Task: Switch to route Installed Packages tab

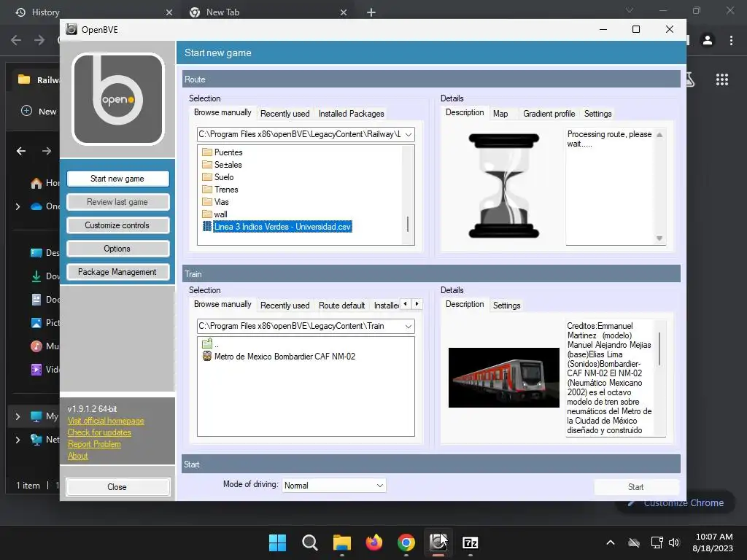Action: [351, 114]
